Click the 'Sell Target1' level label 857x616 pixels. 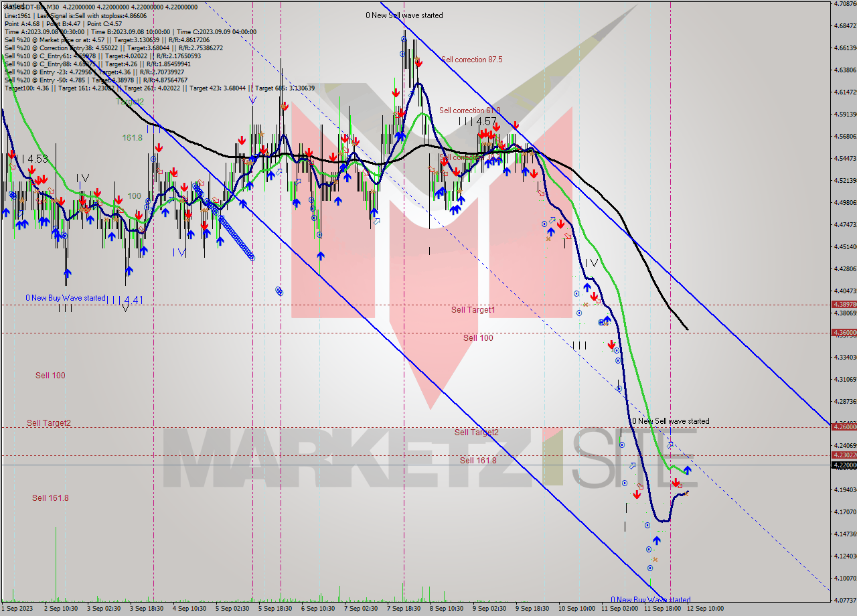[x=473, y=310]
